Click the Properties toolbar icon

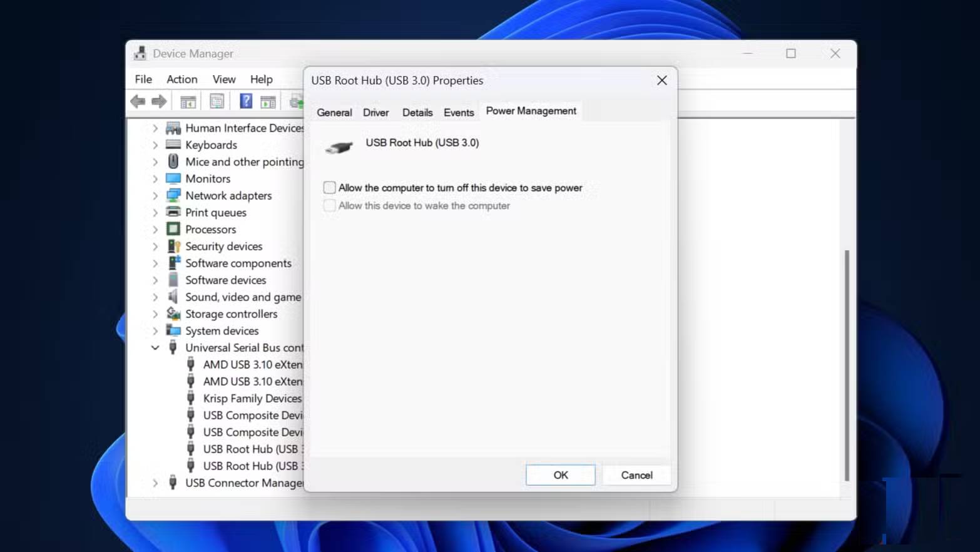coord(217,101)
